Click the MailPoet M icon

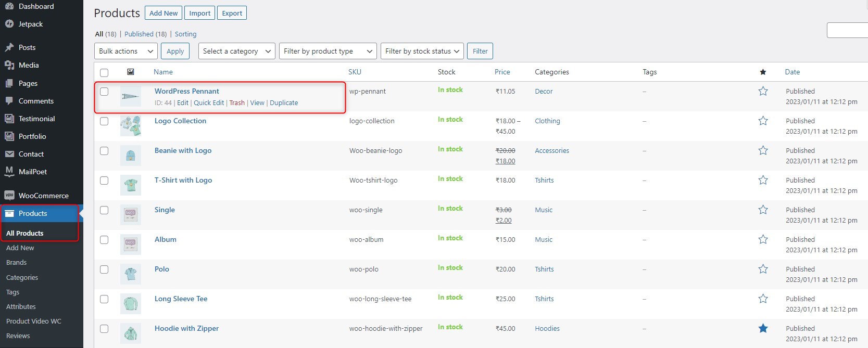coord(9,171)
